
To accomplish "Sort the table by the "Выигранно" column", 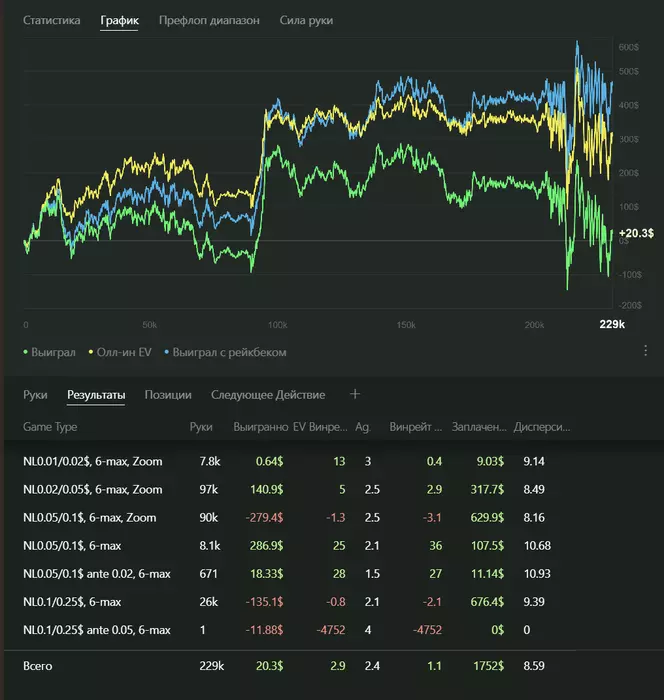I will (260, 427).
